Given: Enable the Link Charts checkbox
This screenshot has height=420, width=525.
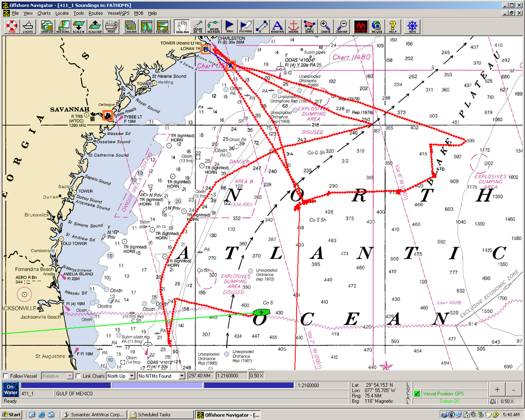Looking at the screenshot, I should point(78,376).
